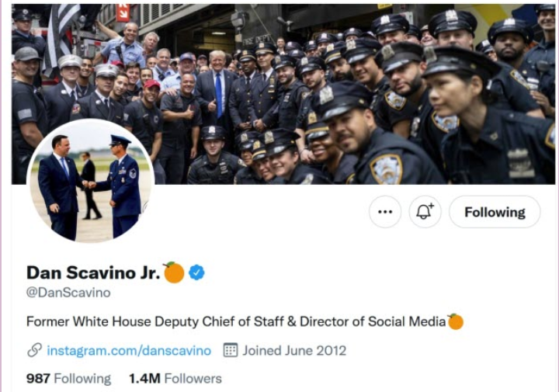Screen dimensions: 559x392
Task: Click the Dan Scavino Jr. display name
Action: [93, 272]
